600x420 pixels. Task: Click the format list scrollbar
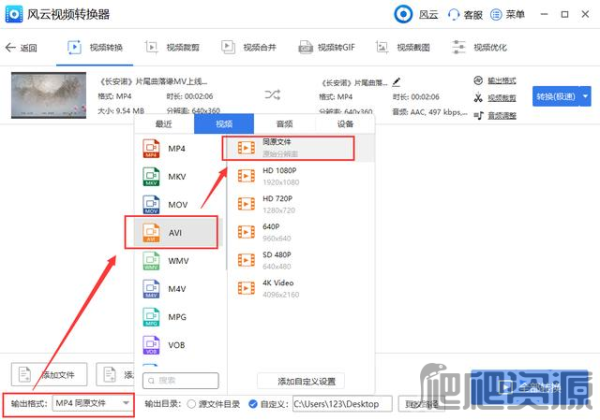coord(226,204)
